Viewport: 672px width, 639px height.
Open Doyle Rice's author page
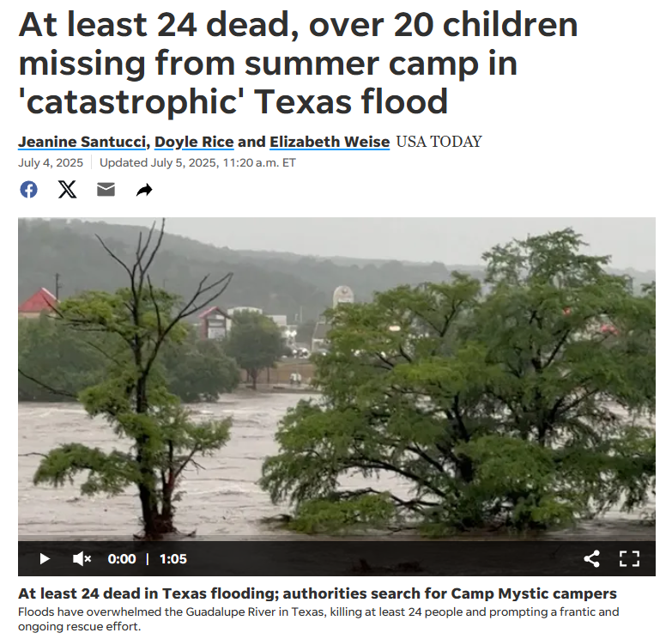(x=194, y=142)
